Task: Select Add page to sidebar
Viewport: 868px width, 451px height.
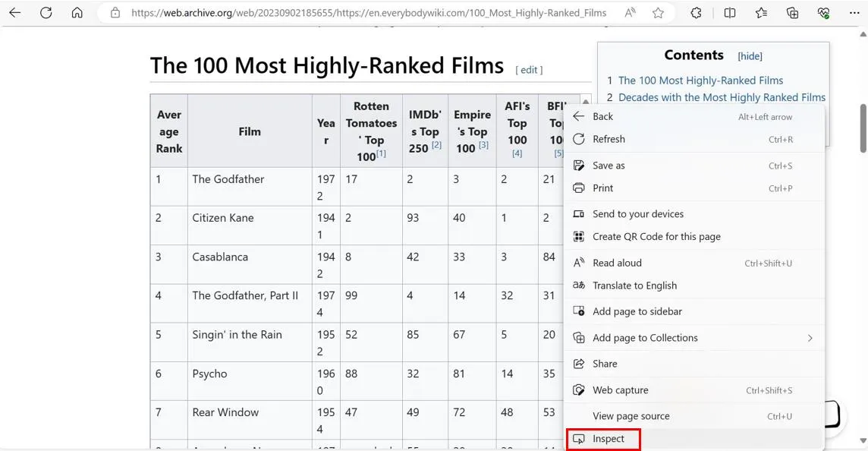Action: [x=694, y=311]
